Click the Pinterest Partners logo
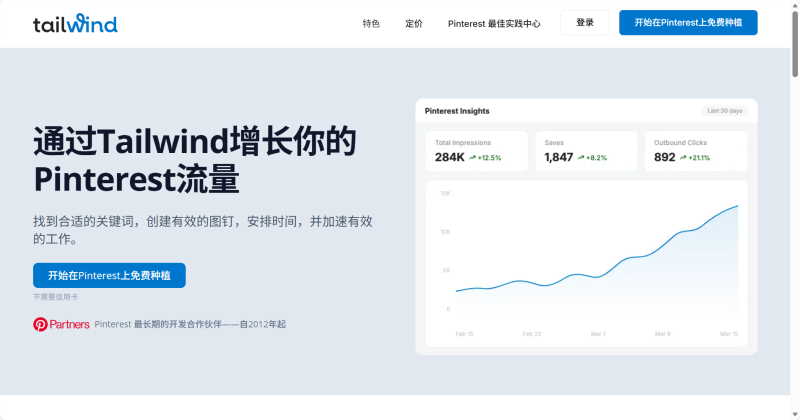800x420 pixels. pos(61,324)
